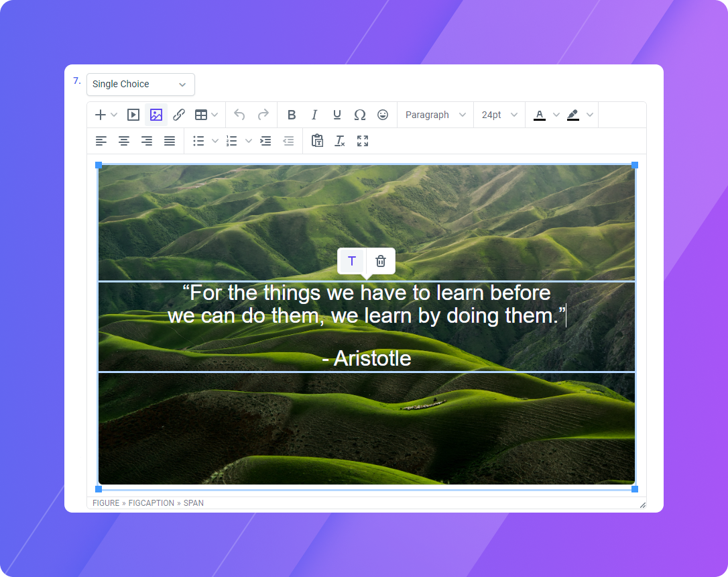Open the 24pt font size dropdown
This screenshot has height=577, width=728.
click(x=499, y=115)
